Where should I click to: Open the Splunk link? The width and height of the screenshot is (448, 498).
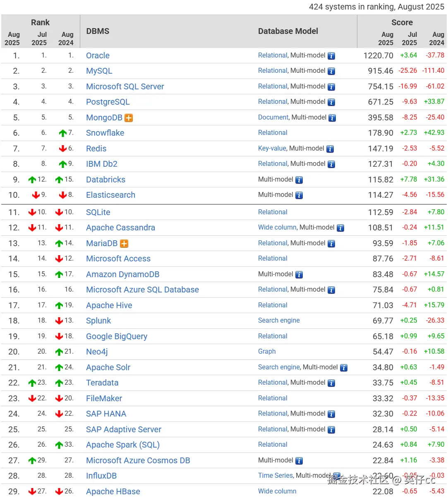click(x=98, y=321)
